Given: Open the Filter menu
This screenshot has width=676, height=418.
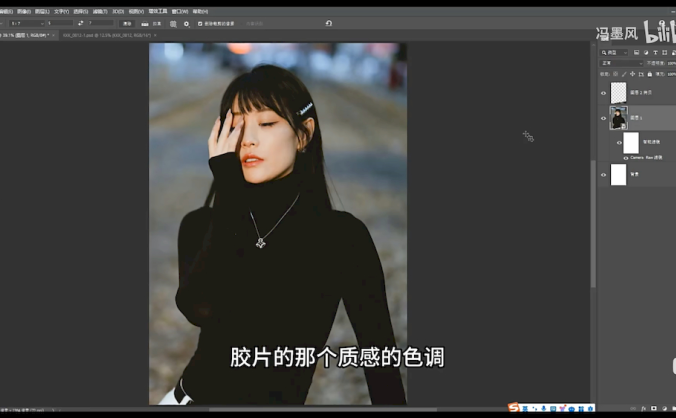Looking at the screenshot, I should [100, 11].
